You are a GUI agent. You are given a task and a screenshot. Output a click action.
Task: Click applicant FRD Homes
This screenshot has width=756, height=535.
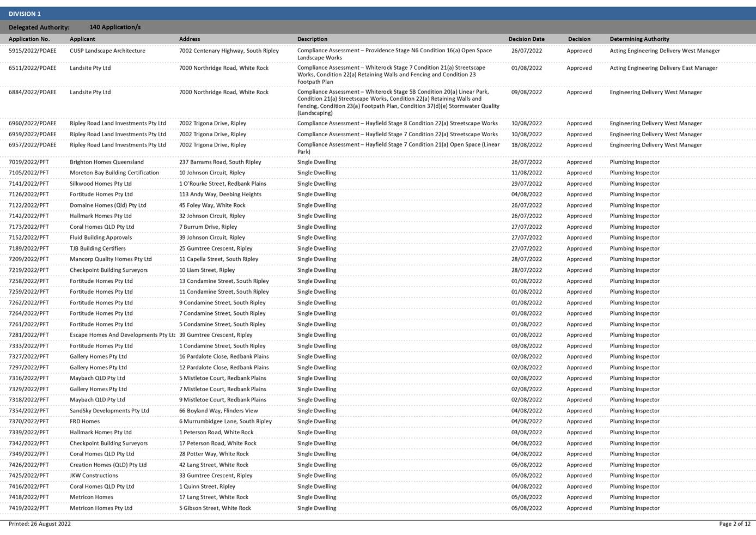(84, 421)
